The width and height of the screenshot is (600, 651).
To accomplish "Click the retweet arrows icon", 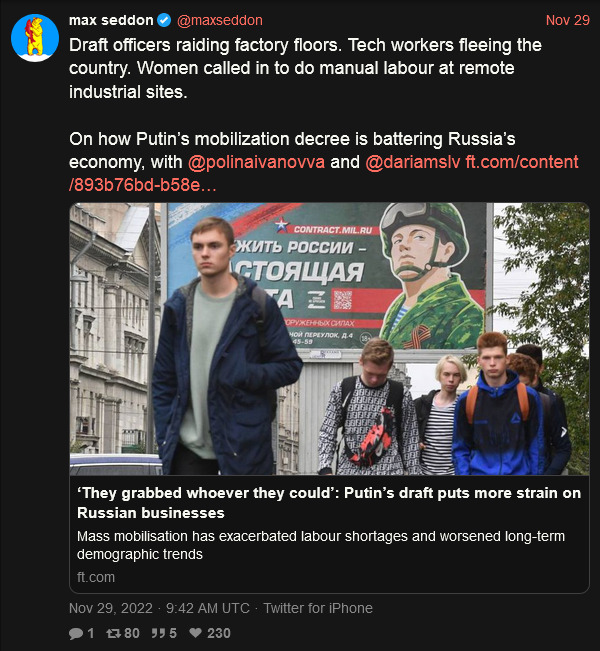I will click(x=112, y=633).
